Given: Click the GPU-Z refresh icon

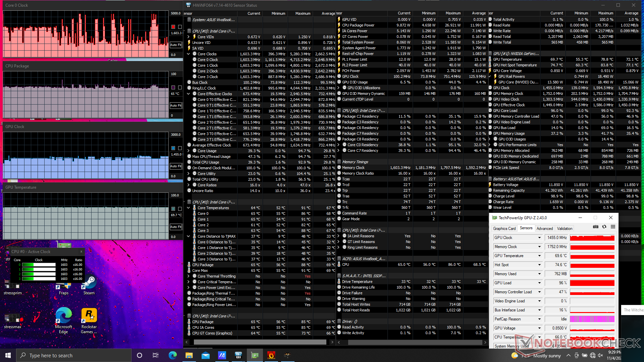Looking at the screenshot, I should point(604,227).
